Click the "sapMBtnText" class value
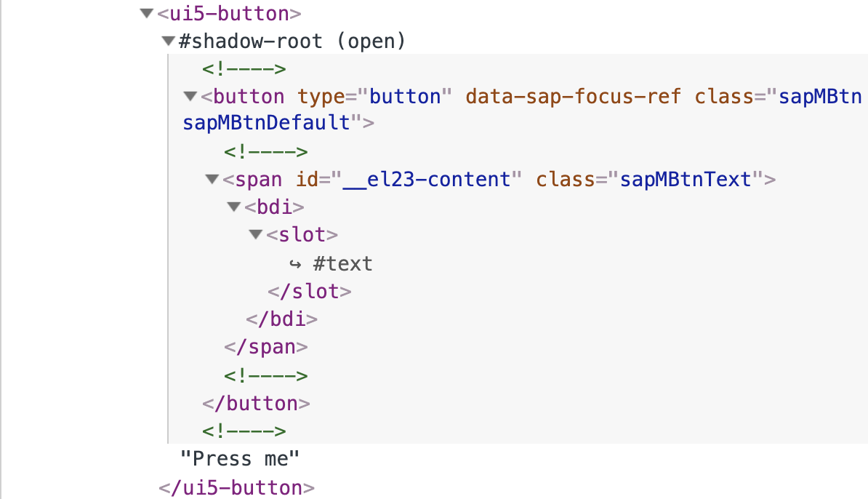Image resolution: width=868 pixels, height=499 pixels. click(685, 179)
